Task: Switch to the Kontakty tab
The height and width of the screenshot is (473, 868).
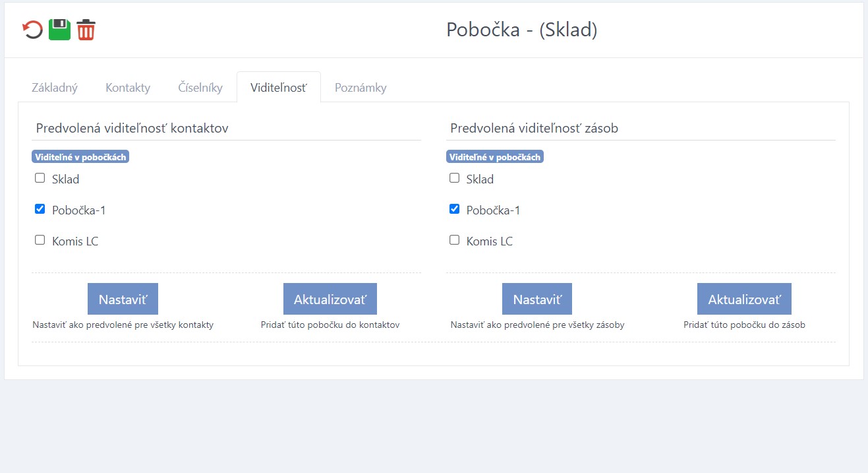Action: (128, 88)
